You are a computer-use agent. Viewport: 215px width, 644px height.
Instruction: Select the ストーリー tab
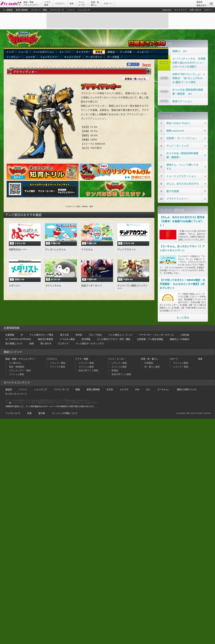coord(65,52)
